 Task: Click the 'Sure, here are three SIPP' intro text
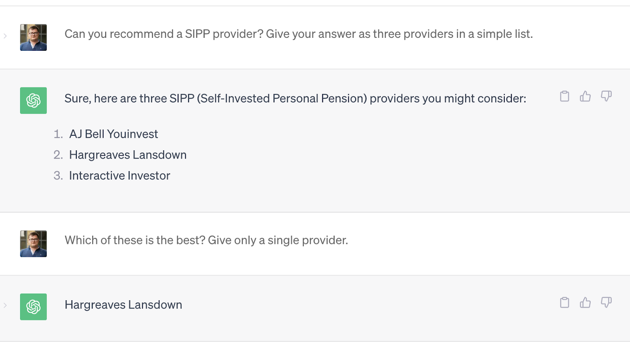click(x=295, y=98)
